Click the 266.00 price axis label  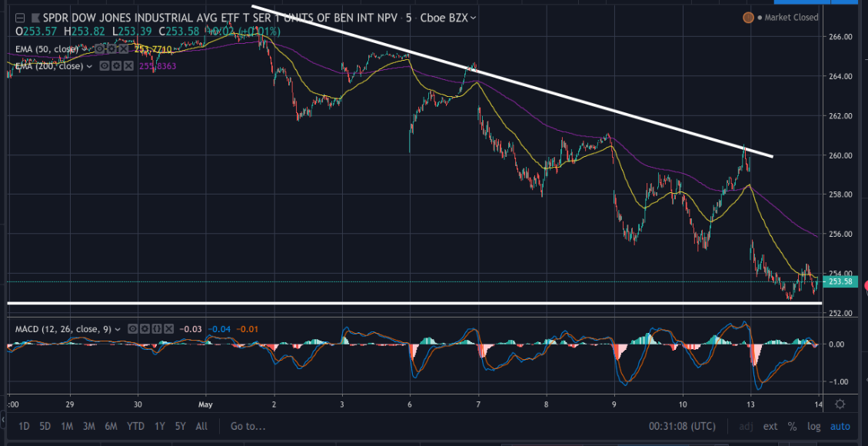[840, 37]
